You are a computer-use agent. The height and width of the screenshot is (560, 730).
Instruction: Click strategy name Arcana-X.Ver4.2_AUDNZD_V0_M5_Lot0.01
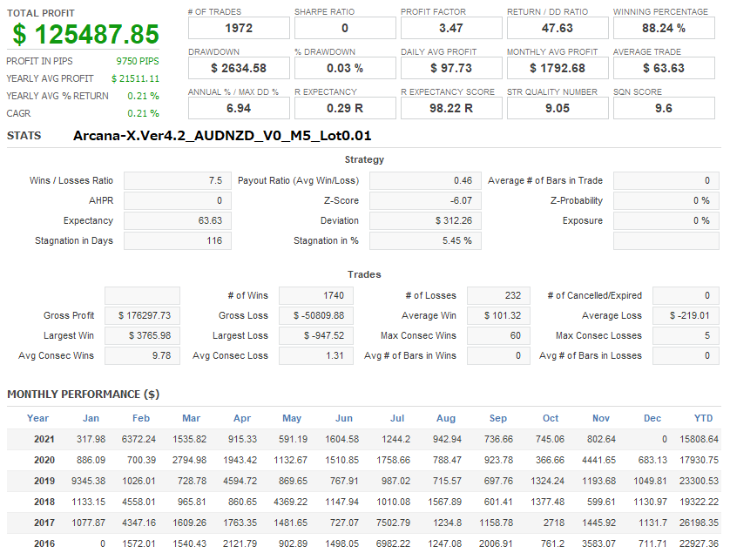(x=222, y=136)
